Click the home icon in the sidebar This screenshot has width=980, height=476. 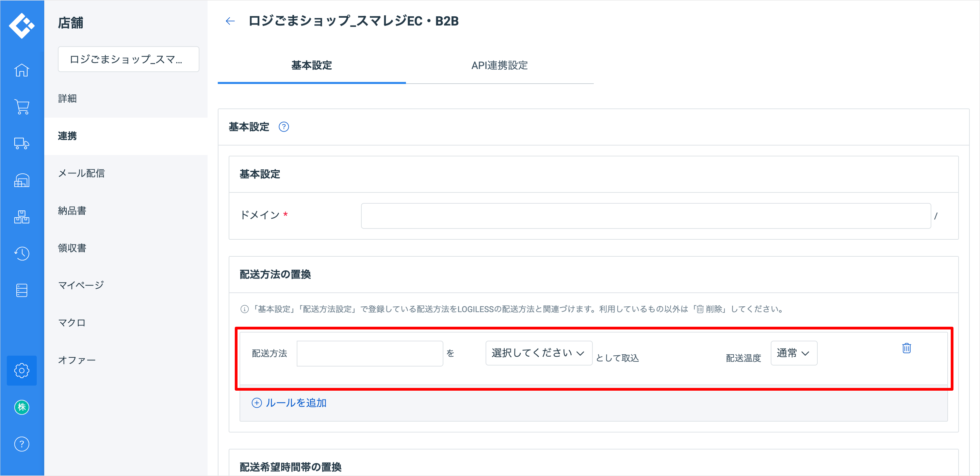pyautogui.click(x=22, y=70)
